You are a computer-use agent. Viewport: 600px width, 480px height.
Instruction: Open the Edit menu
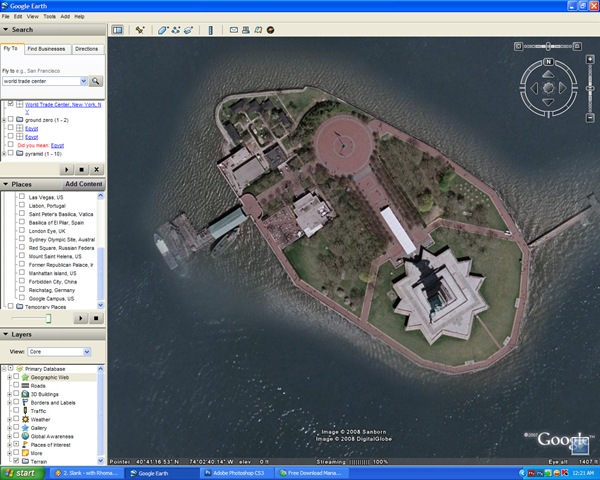coord(18,16)
